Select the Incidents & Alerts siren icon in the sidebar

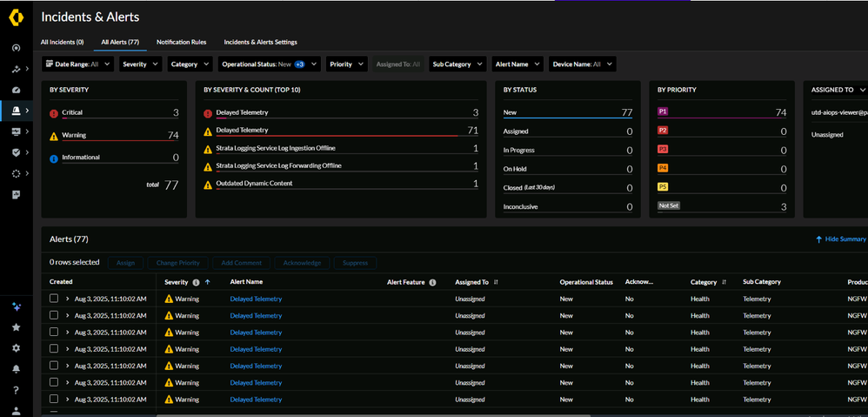(16, 111)
